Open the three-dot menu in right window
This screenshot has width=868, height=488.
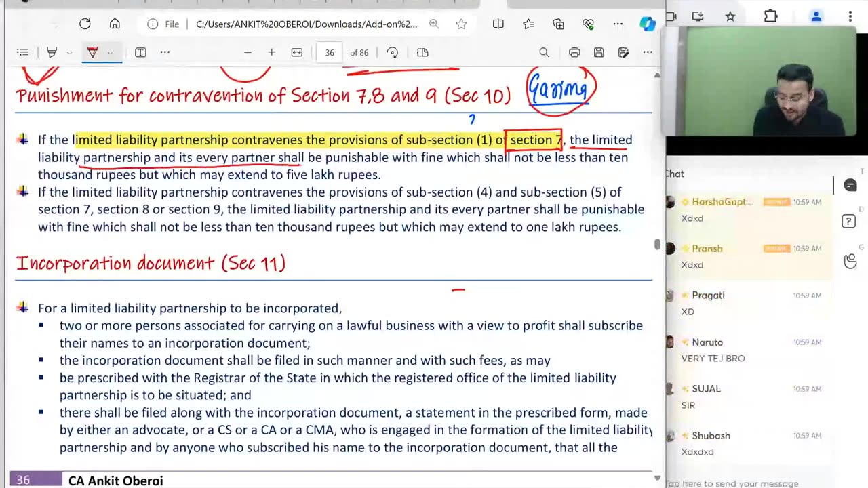click(x=852, y=16)
